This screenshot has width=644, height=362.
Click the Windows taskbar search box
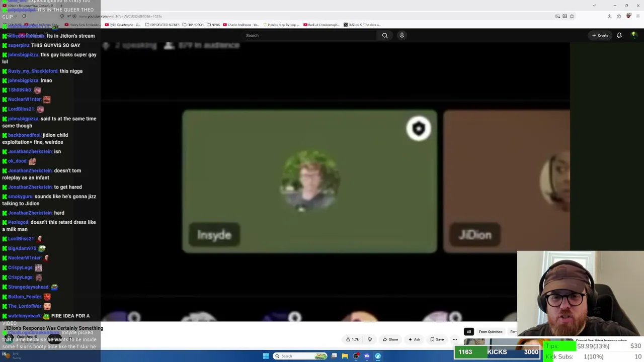coord(300,356)
